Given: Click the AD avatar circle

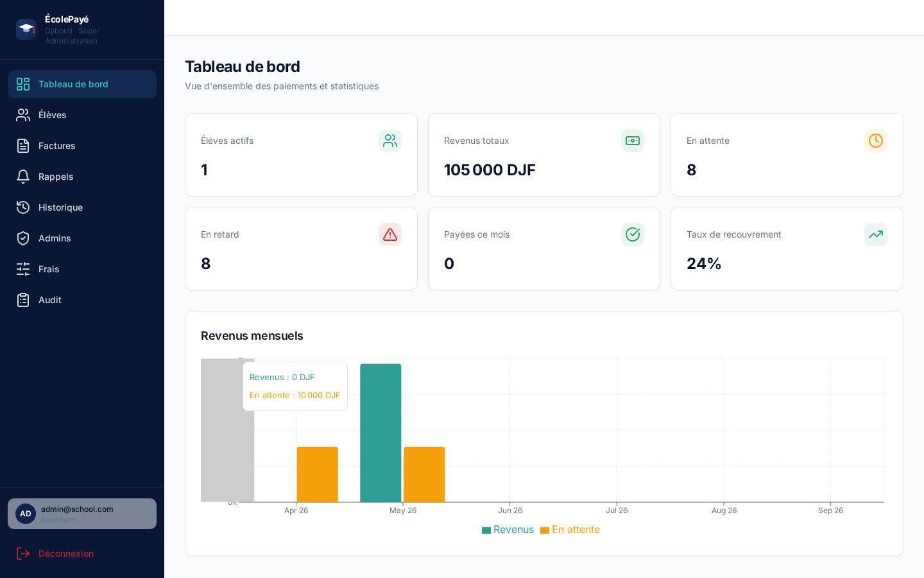Looking at the screenshot, I should tap(26, 514).
